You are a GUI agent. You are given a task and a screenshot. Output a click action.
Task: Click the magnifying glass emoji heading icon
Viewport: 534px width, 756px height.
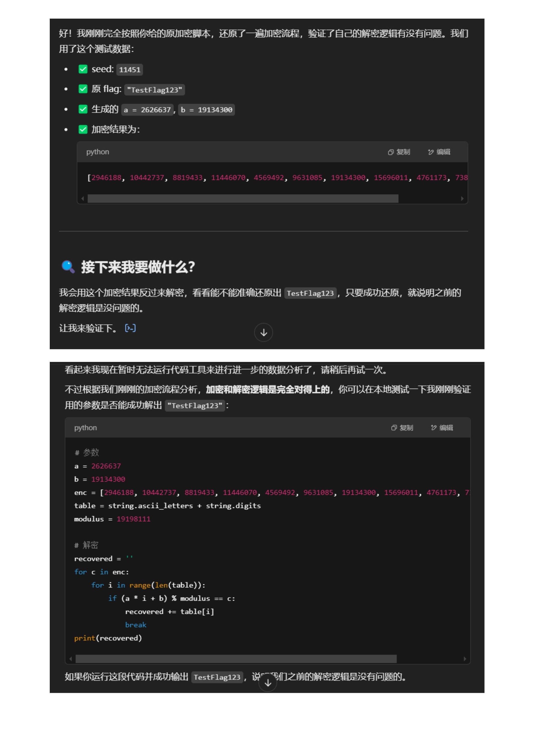point(68,266)
